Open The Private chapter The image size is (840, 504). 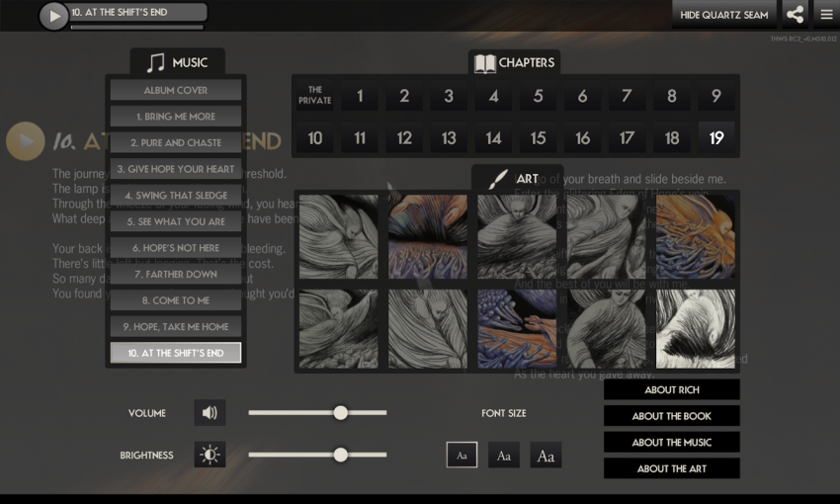point(315,95)
